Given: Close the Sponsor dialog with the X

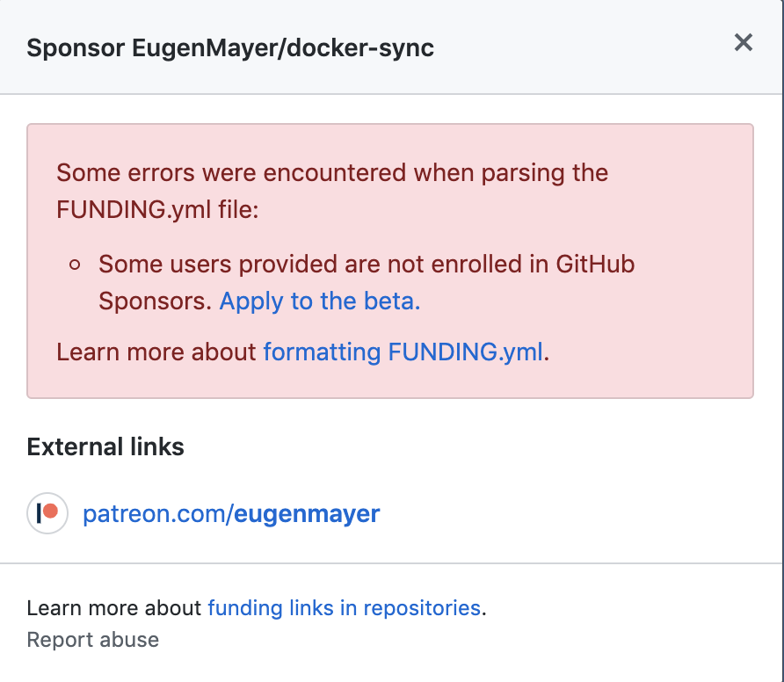Looking at the screenshot, I should [x=743, y=42].
